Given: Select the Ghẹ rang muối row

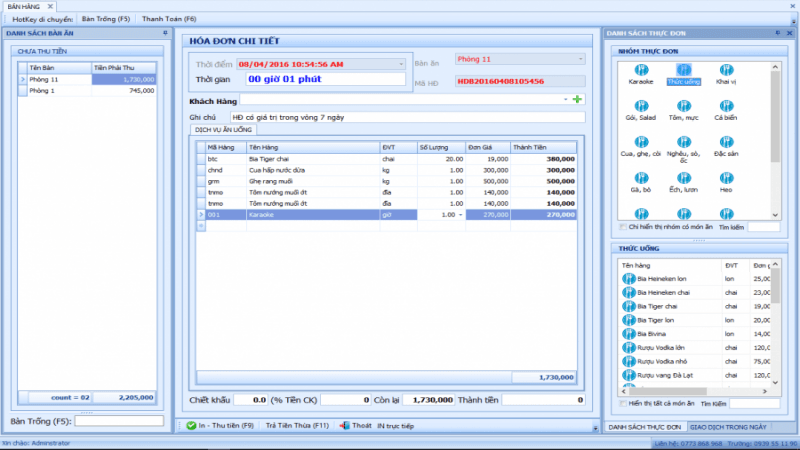Looking at the screenshot, I should pyautogui.click(x=386, y=182).
